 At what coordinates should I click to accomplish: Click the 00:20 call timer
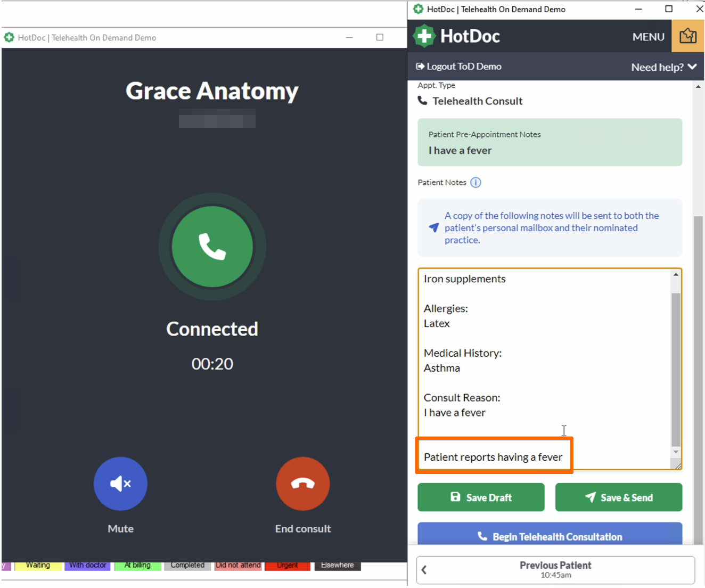coord(212,364)
